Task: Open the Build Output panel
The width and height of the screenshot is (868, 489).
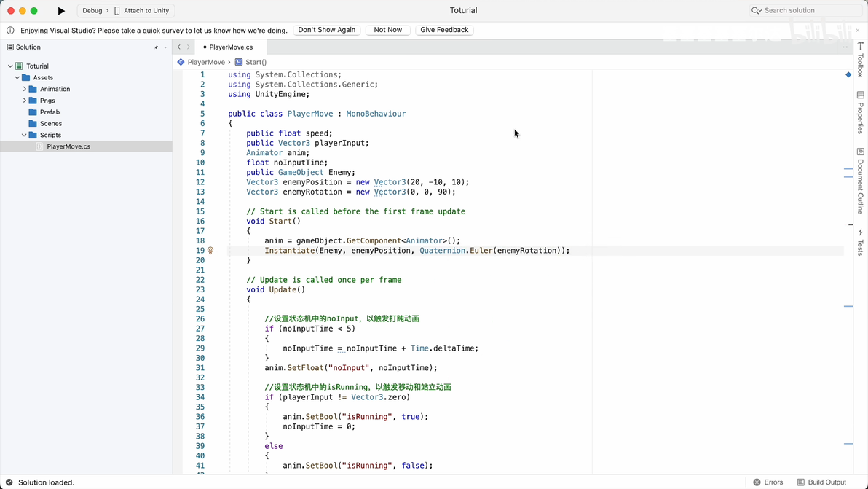Action: click(821, 482)
